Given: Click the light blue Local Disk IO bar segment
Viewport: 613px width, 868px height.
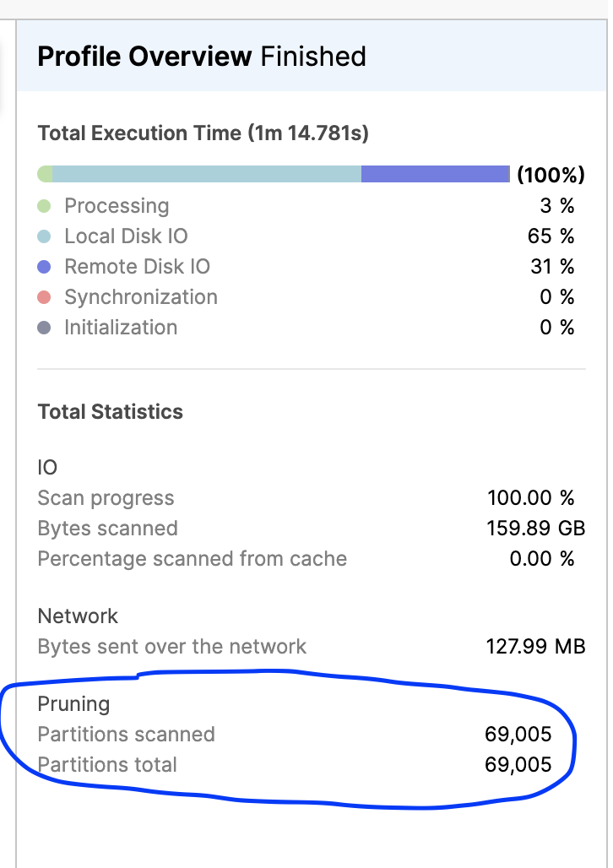Looking at the screenshot, I should point(207,174).
